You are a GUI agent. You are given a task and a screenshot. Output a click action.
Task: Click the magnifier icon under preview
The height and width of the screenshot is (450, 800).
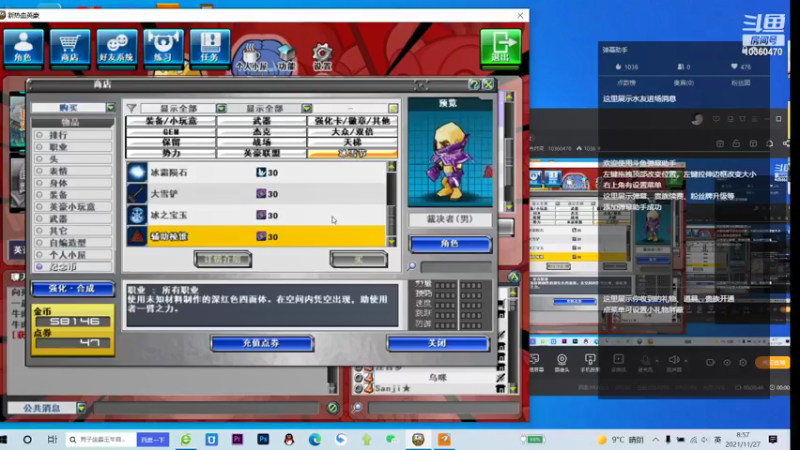tap(412, 266)
